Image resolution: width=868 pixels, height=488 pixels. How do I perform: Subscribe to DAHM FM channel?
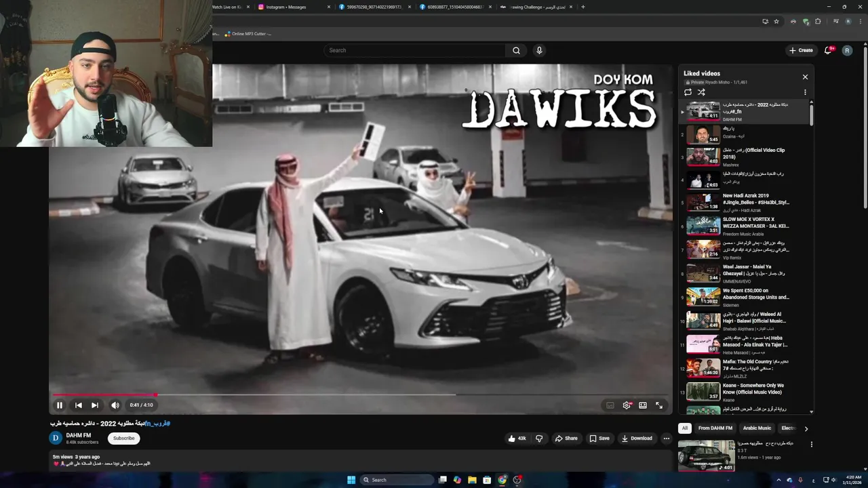(123, 439)
